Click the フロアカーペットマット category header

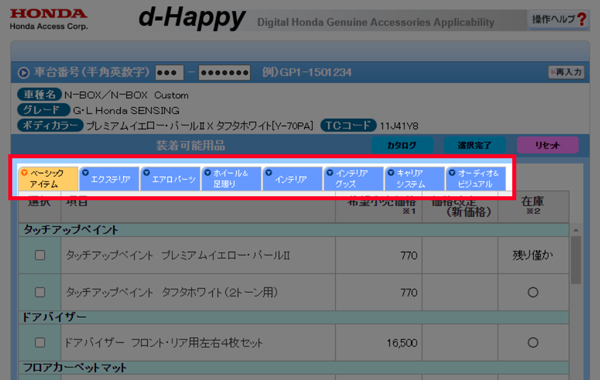coord(293,368)
